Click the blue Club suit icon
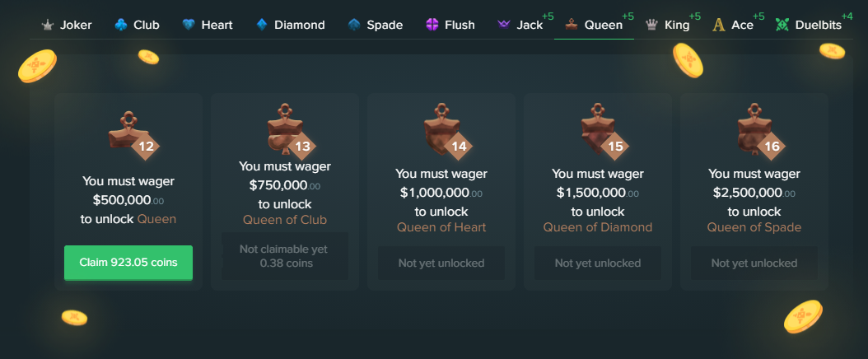Viewport: 868px width, 359px height. (x=121, y=25)
